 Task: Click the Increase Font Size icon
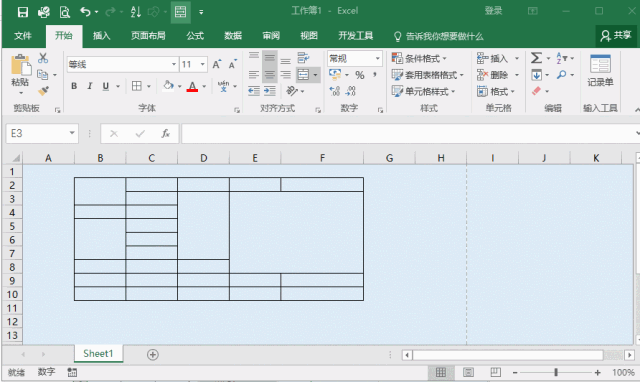(x=216, y=64)
